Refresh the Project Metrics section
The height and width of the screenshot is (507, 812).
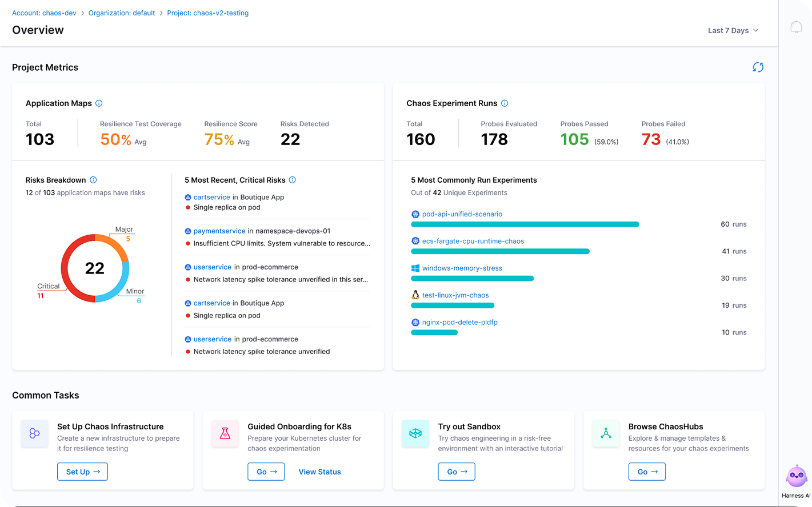point(758,67)
